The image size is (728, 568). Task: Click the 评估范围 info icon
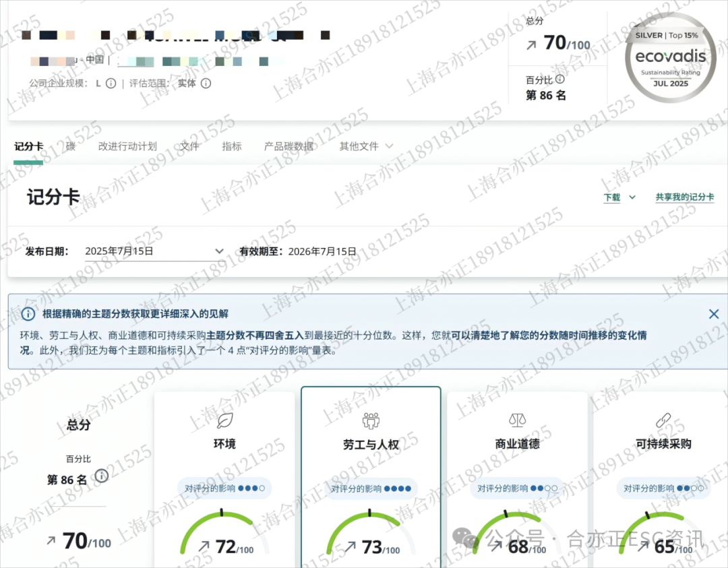206,84
